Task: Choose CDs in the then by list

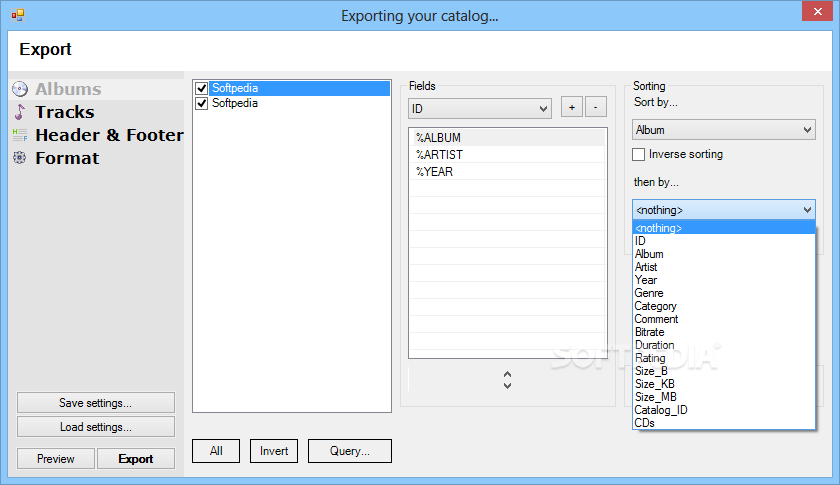Action: (724, 423)
